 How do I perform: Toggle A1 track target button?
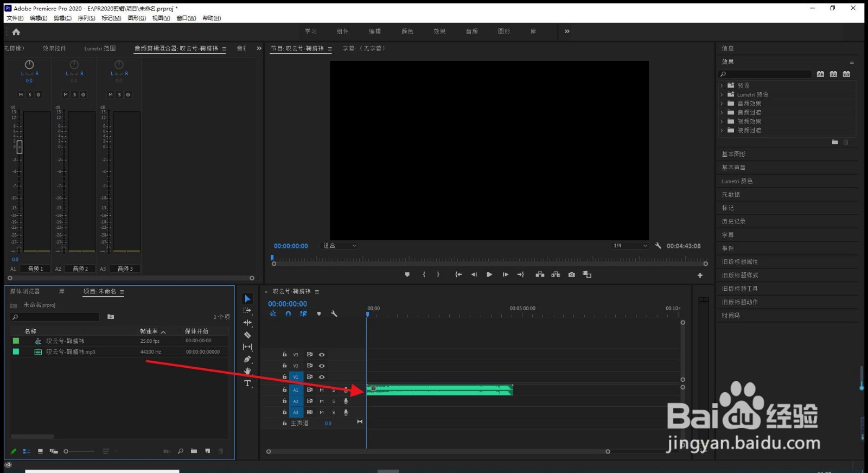tap(296, 390)
